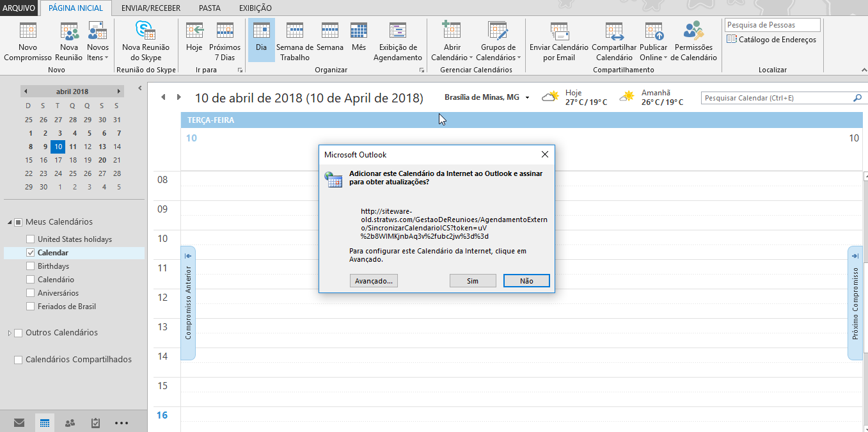Show more navigation options
The height and width of the screenshot is (432, 868).
pos(122,423)
